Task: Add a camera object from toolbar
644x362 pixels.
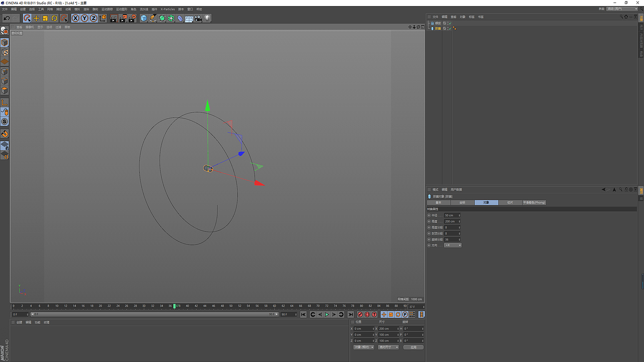Action: tap(198, 18)
